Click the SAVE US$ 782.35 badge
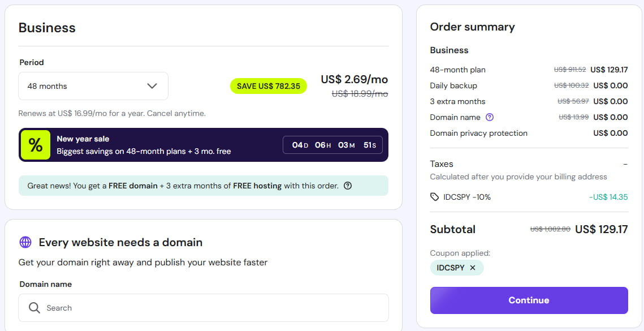Viewport: 644px width, 331px height. point(269,86)
